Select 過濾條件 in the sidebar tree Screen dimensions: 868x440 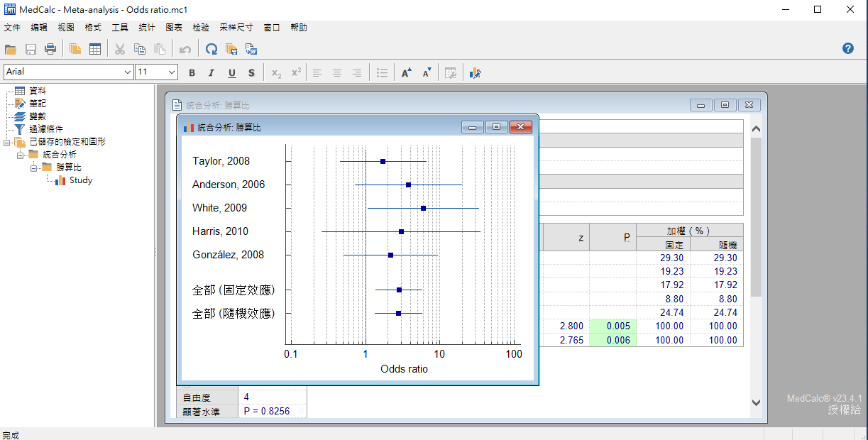pyautogui.click(x=45, y=129)
